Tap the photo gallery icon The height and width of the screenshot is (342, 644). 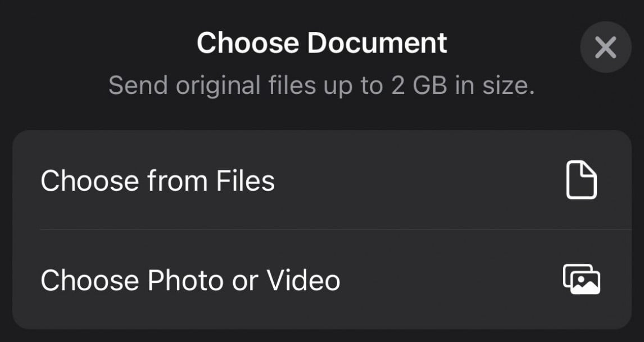point(581,280)
